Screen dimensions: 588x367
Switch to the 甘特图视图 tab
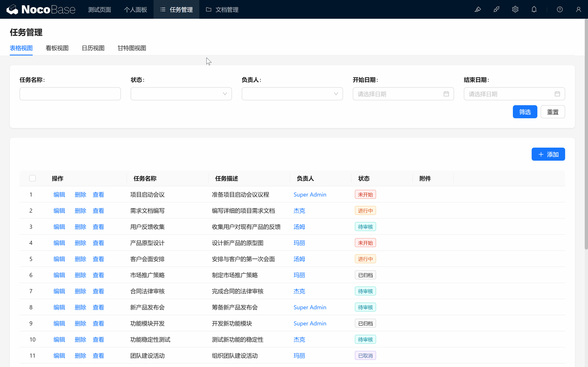132,48
